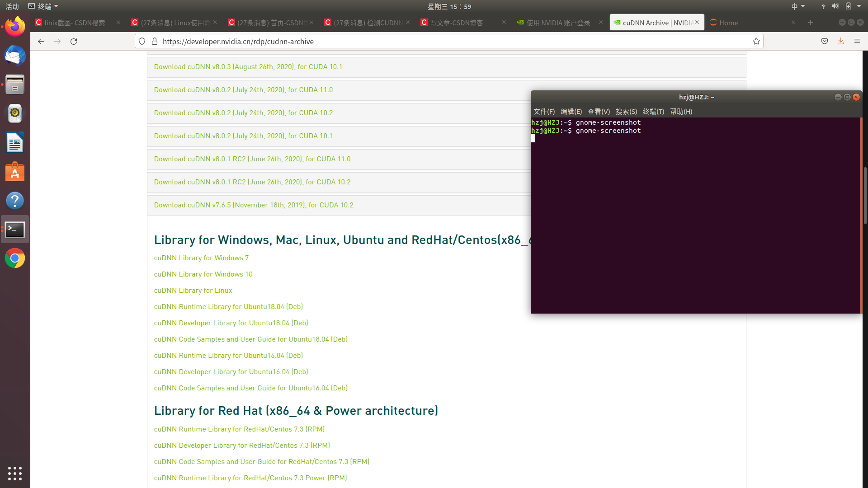The height and width of the screenshot is (488, 868).
Task: Switch to the 写文章-CSDN博客 tab
Action: (457, 23)
